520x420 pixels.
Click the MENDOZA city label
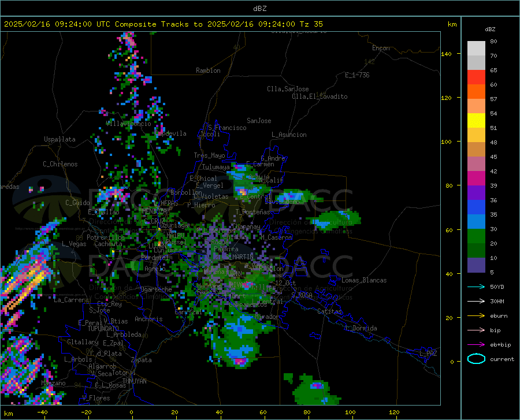154,211
